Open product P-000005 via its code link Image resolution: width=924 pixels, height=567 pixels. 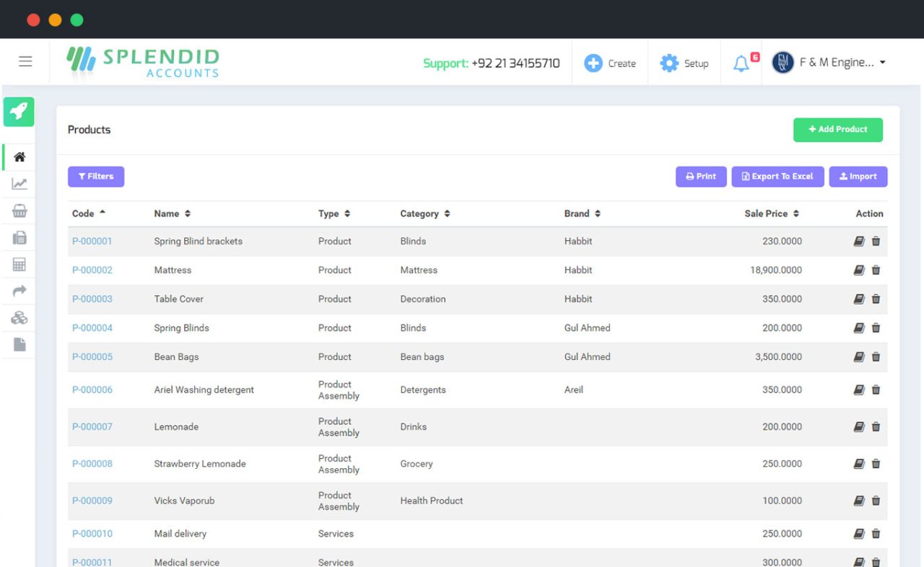coord(92,356)
